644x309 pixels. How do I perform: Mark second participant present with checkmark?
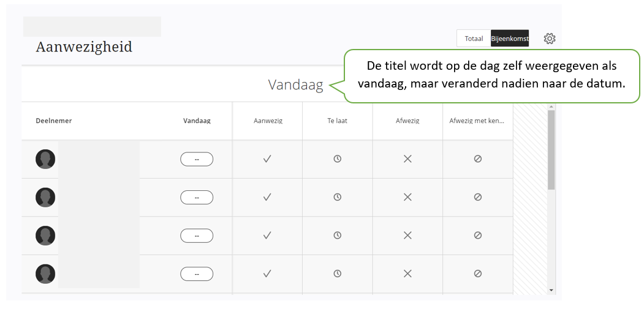click(x=267, y=198)
